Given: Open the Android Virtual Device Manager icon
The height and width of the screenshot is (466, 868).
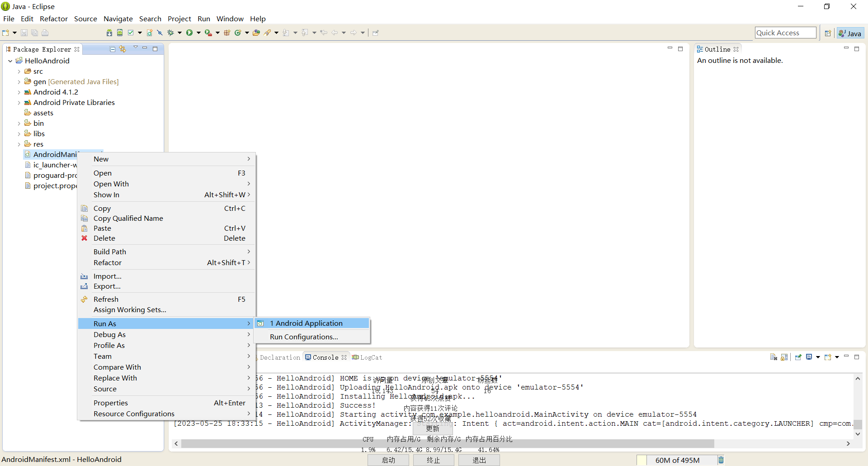Looking at the screenshot, I should pos(120,33).
